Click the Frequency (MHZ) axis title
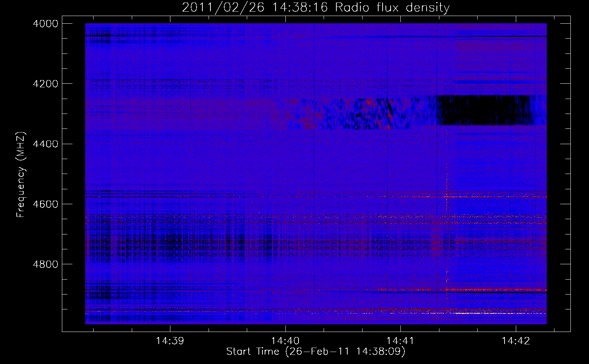The width and height of the screenshot is (589, 364). coord(21,174)
